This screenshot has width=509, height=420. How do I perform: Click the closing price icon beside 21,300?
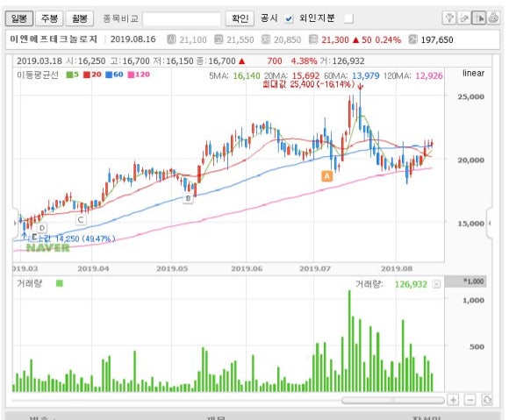313,39
